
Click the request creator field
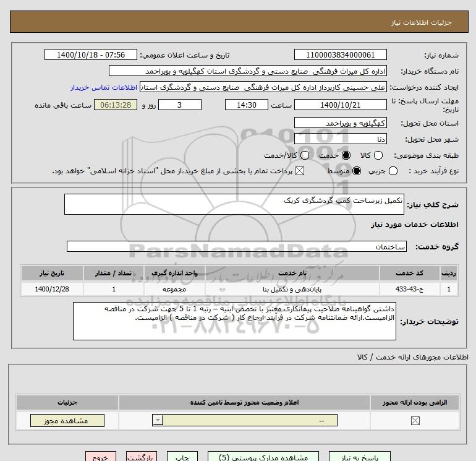point(263,87)
